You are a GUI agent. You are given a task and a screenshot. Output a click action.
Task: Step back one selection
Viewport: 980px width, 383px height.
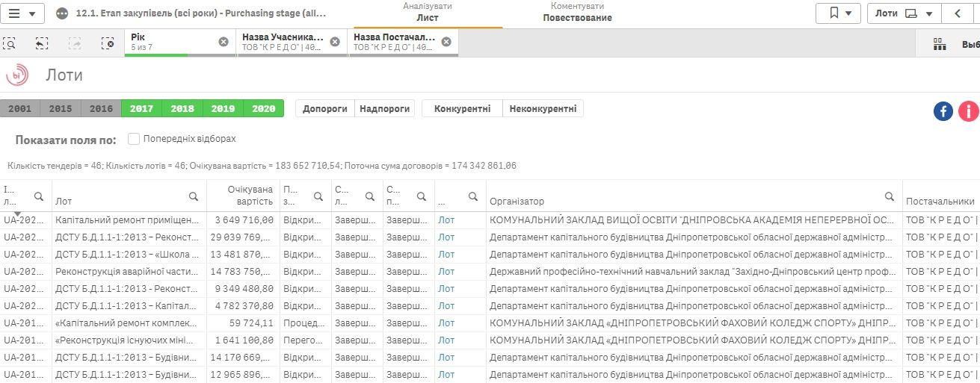[42, 43]
